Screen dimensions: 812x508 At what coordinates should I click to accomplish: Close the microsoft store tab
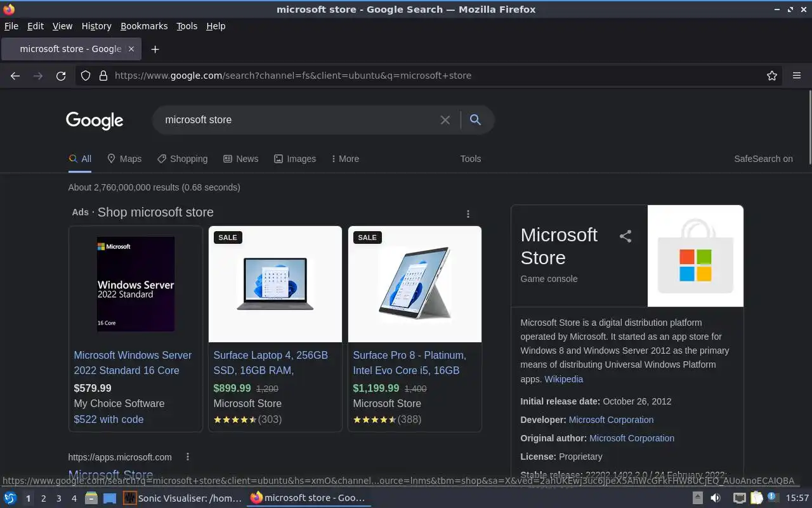coord(131,49)
